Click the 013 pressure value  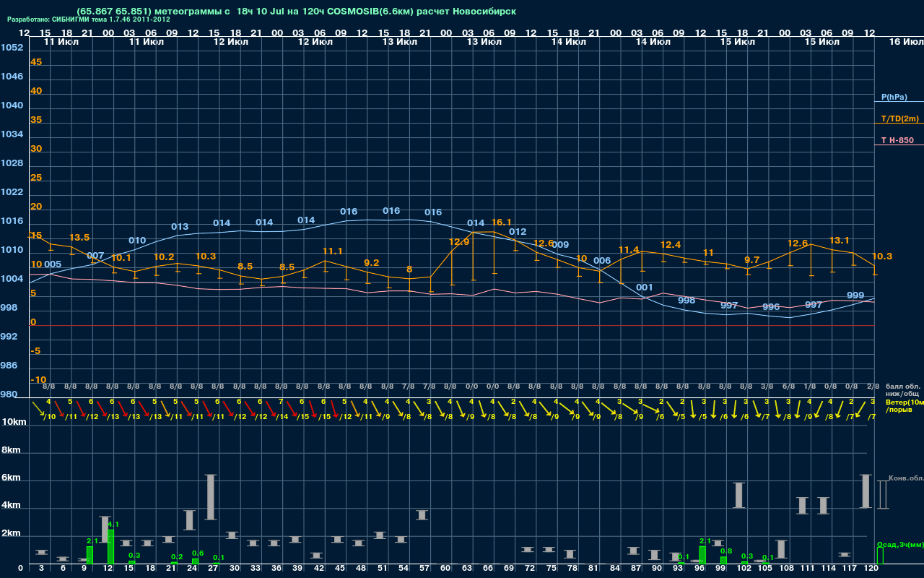[x=180, y=227]
